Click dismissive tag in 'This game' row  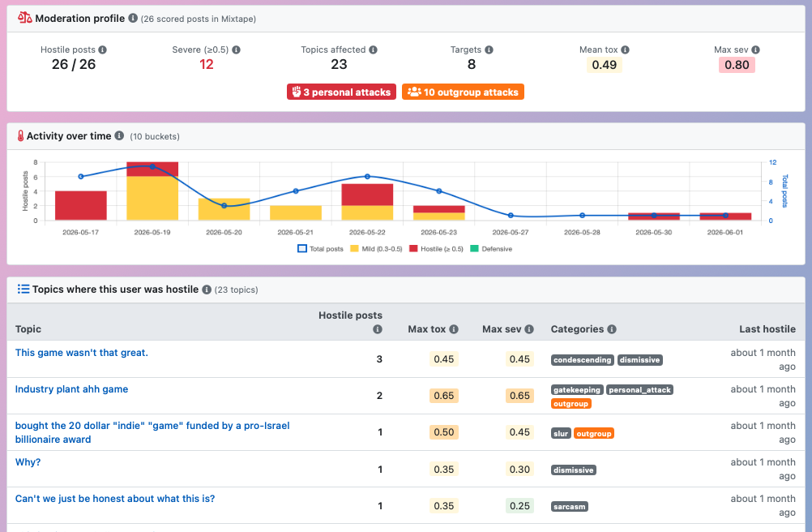639,360
